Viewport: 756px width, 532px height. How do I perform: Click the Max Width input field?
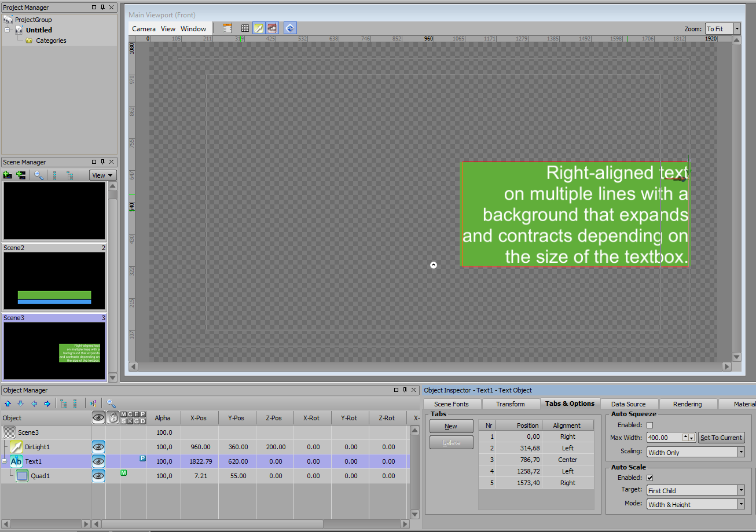tap(665, 438)
